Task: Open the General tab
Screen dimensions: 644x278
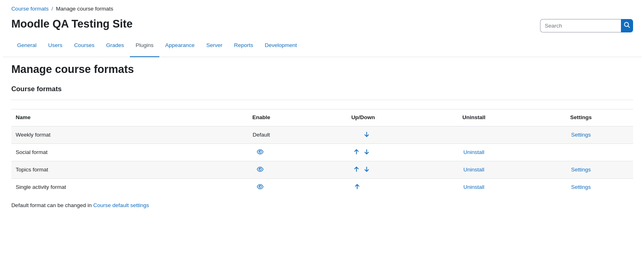Action: tap(27, 45)
